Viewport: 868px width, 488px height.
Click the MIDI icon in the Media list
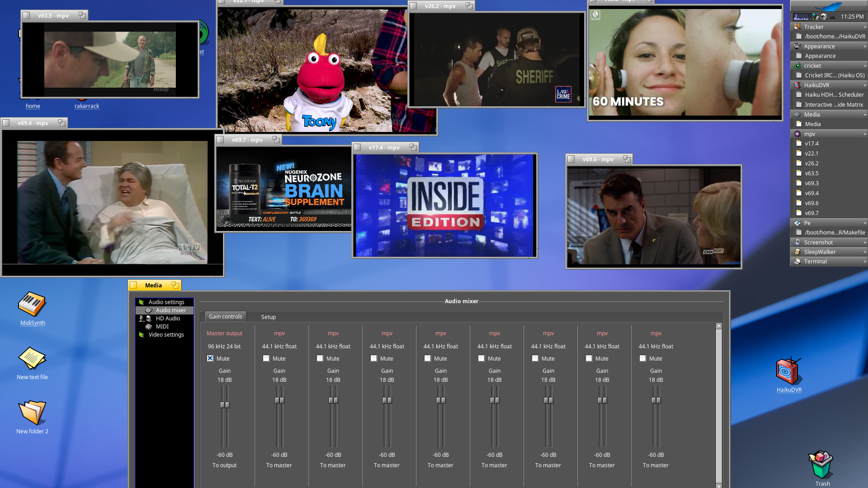point(149,327)
